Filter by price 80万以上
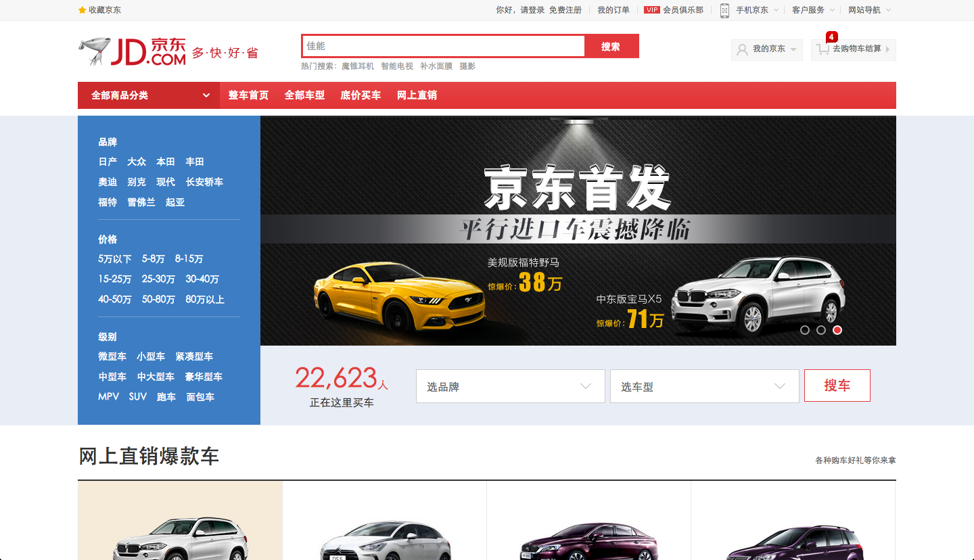Viewport: 974px width, 560px height. [205, 300]
